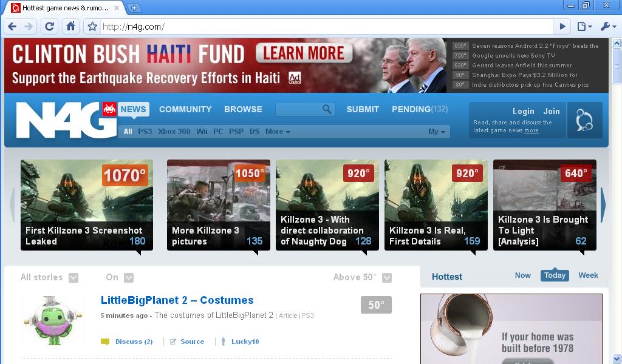Go back with the browser back arrow
This screenshot has height=364, width=622.
[12, 27]
